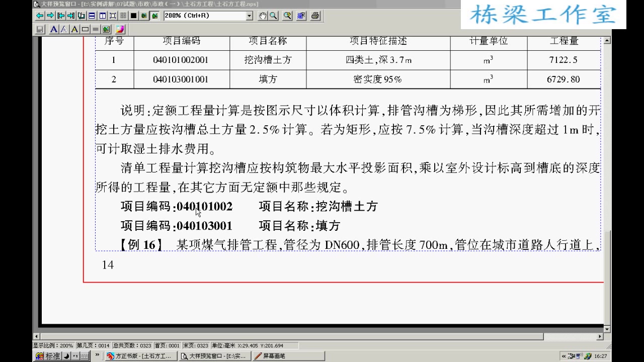Click the blue Chinese-character toolbar icon
644x362 pixels.
click(301, 16)
